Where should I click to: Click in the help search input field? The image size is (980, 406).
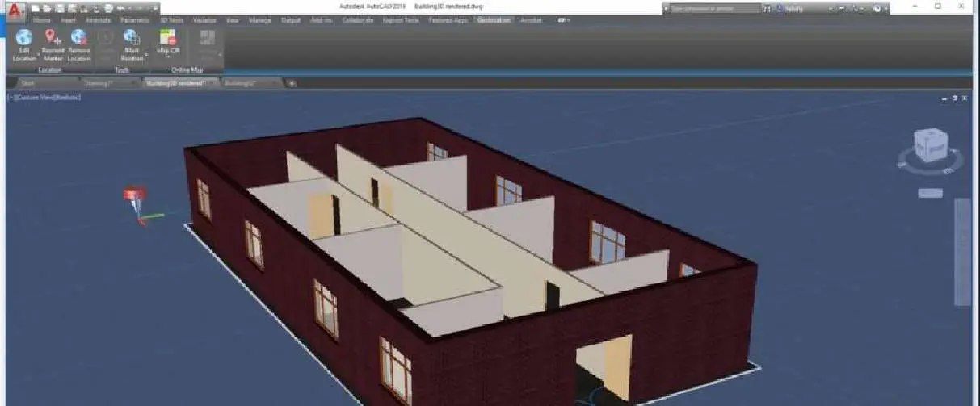pos(715,8)
